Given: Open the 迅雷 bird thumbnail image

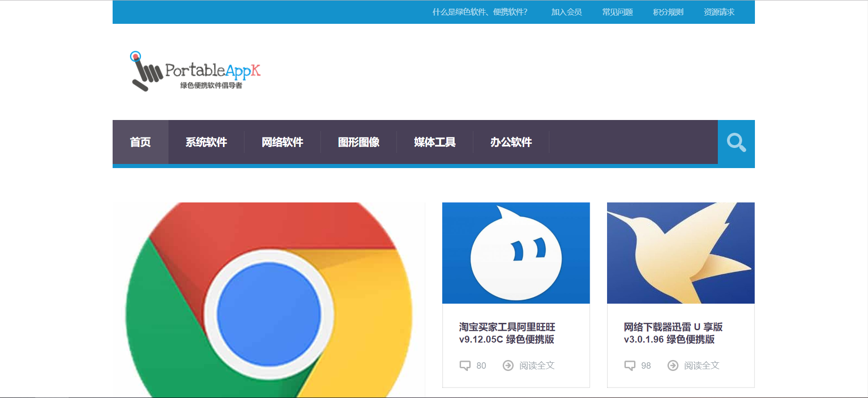Looking at the screenshot, I should tap(681, 253).
